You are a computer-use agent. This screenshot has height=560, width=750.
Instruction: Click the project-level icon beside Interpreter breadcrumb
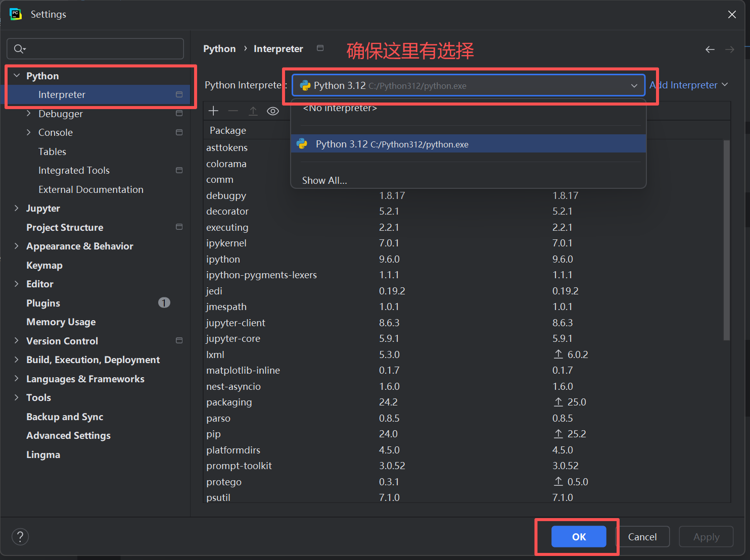(x=320, y=48)
